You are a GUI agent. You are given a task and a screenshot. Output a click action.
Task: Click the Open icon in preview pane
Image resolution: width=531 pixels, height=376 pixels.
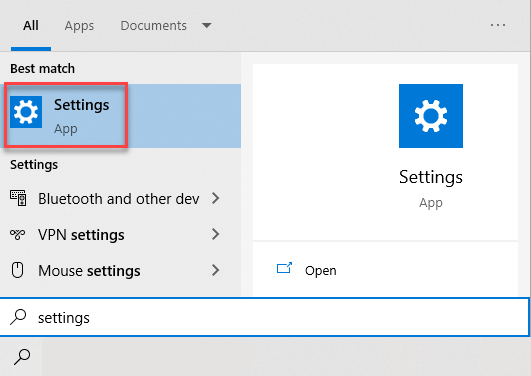point(284,268)
